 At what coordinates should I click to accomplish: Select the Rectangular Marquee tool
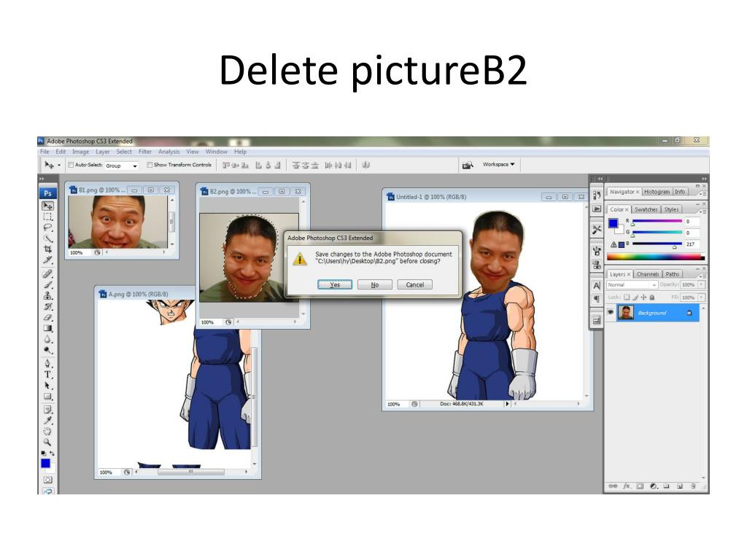point(47,217)
